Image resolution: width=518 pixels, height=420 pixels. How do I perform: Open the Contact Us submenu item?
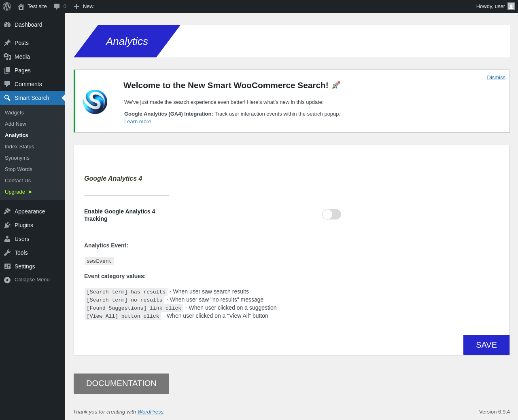tap(18, 181)
